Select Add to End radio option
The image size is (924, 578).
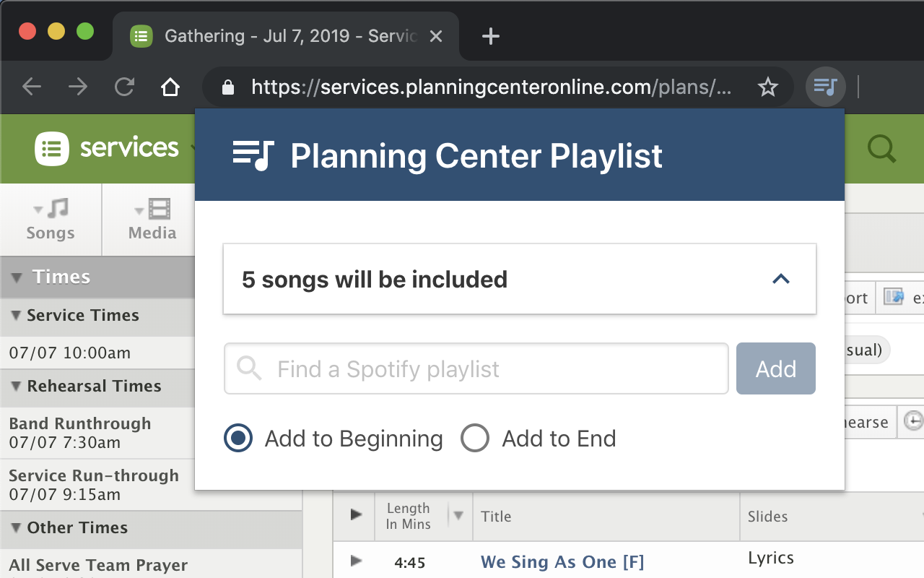pos(475,439)
